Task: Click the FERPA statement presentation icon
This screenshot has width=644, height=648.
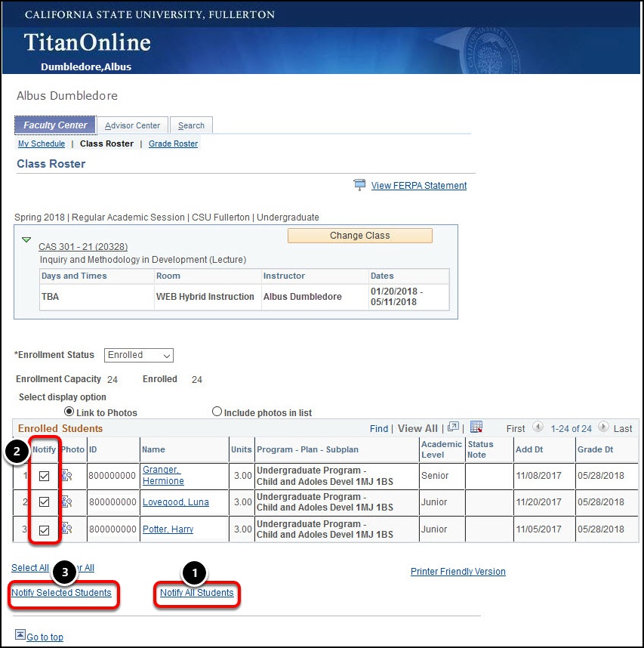Action: (359, 185)
